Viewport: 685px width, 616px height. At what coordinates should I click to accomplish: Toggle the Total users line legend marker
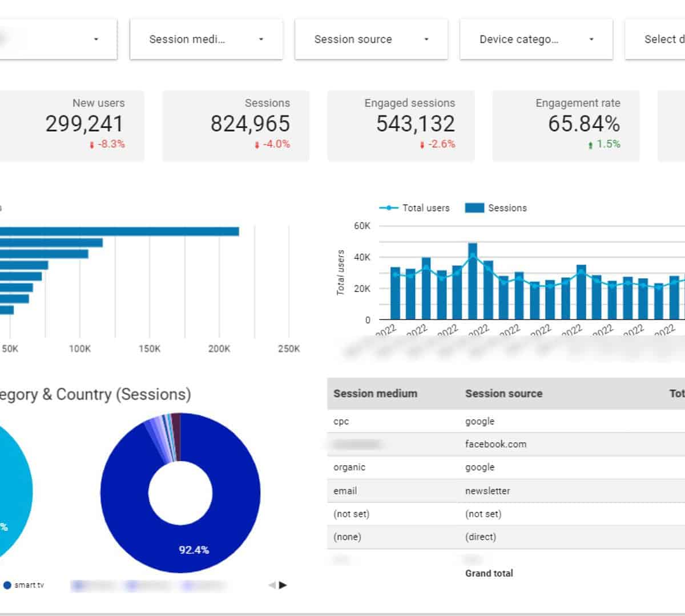[389, 208]
